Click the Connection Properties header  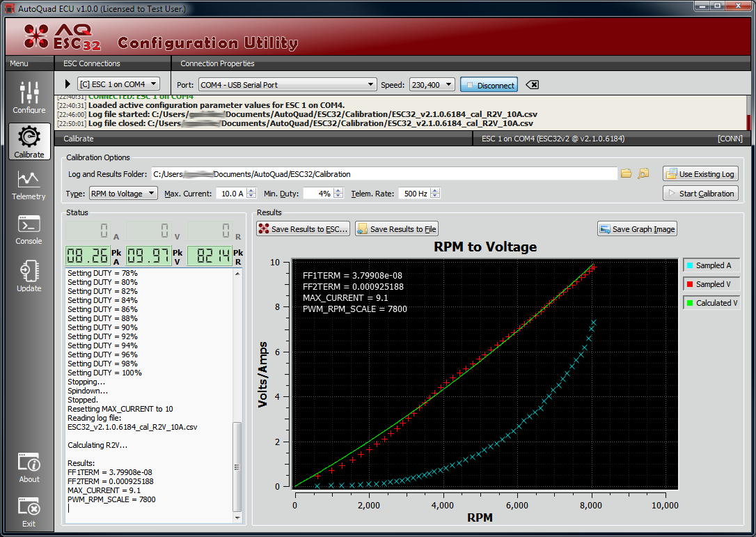217,63
